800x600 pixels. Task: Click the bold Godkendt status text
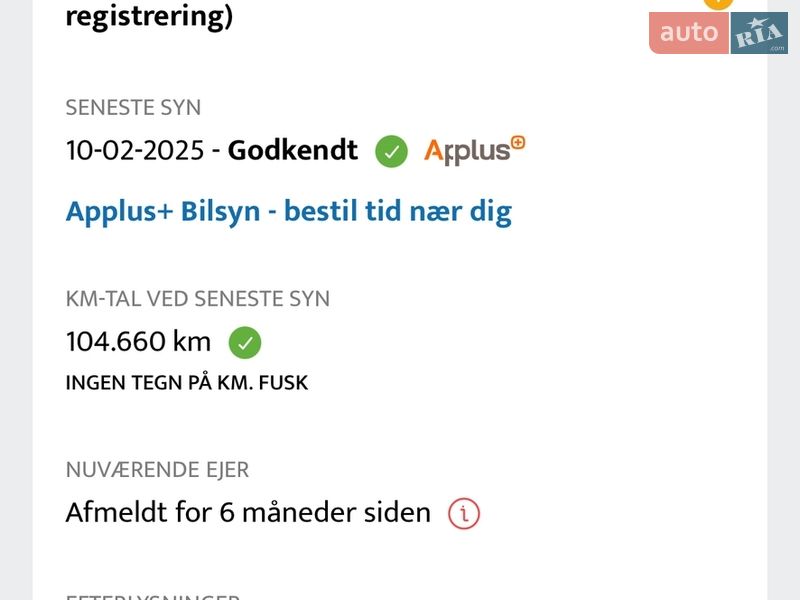(292, 151)
